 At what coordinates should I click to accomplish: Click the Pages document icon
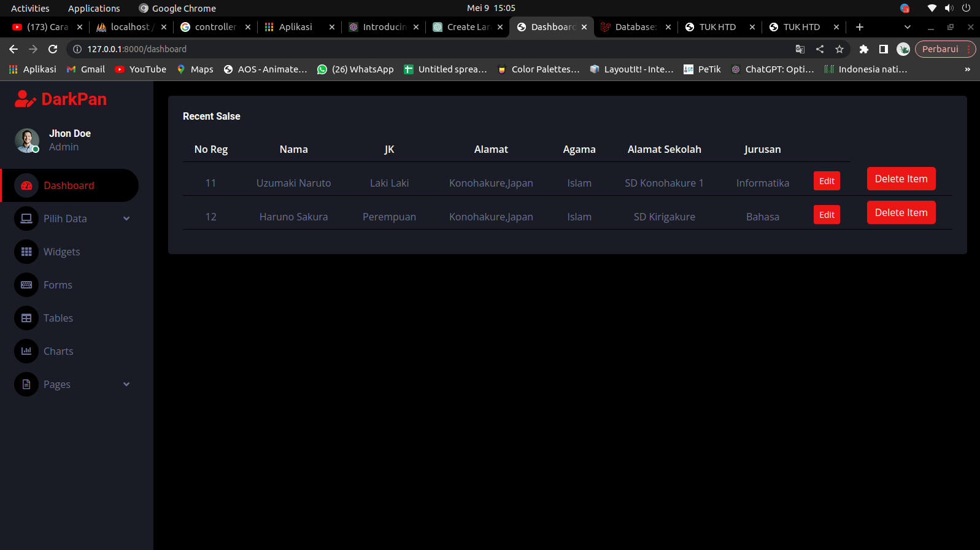pos(26,384)
